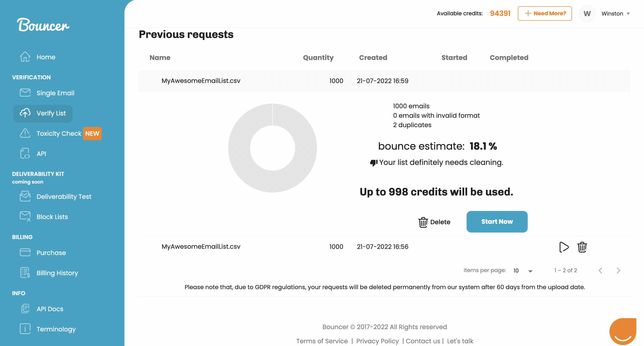
Task: Click the API code icon in sidebar
Action: pyautogui.click(x=25, y=153)
